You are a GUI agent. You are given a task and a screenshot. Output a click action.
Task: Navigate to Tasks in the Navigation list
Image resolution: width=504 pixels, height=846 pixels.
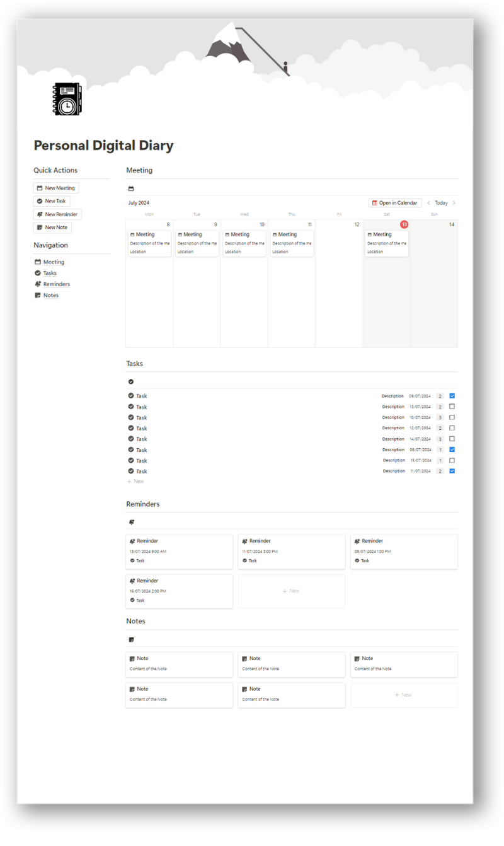[x=46, y=273]
